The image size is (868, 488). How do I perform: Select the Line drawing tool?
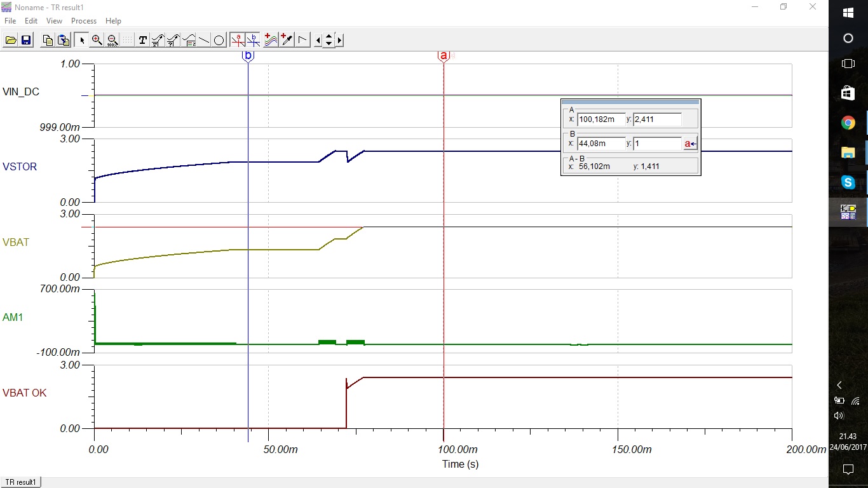point(203,39)
